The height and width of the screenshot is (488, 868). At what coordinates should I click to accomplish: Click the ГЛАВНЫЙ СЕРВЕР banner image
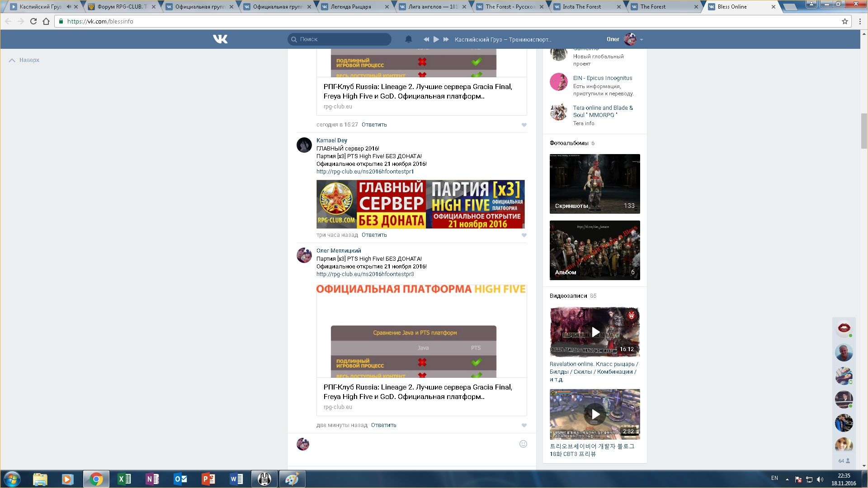point(420,204)
